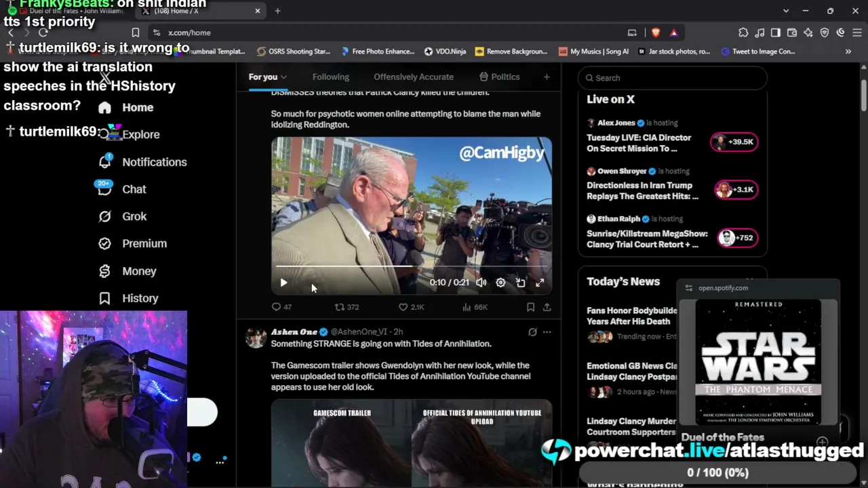The height and width of the screenshot is (488, 868).
Task: Open OSRS Shooting Star bookmark
Action: (294, 52)
